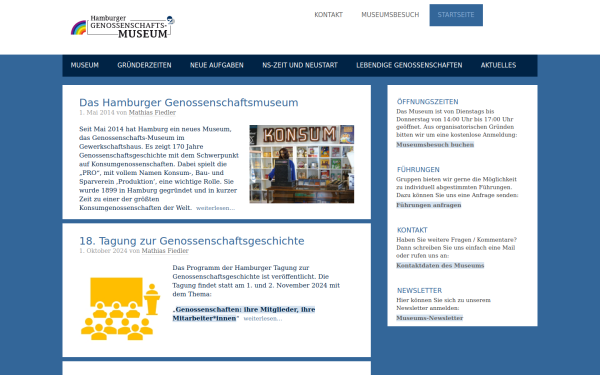
Task: Open the AKTUELLES menu item
Action: 498,65
